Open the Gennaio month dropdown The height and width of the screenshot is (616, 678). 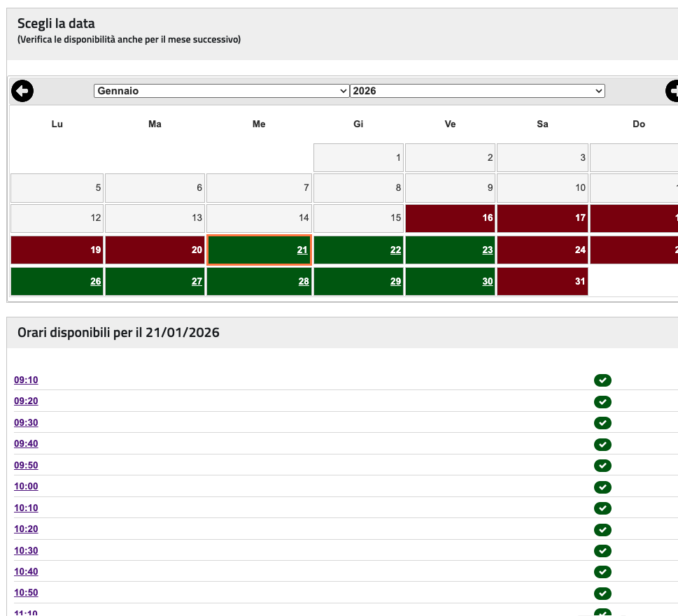(221, 91)
